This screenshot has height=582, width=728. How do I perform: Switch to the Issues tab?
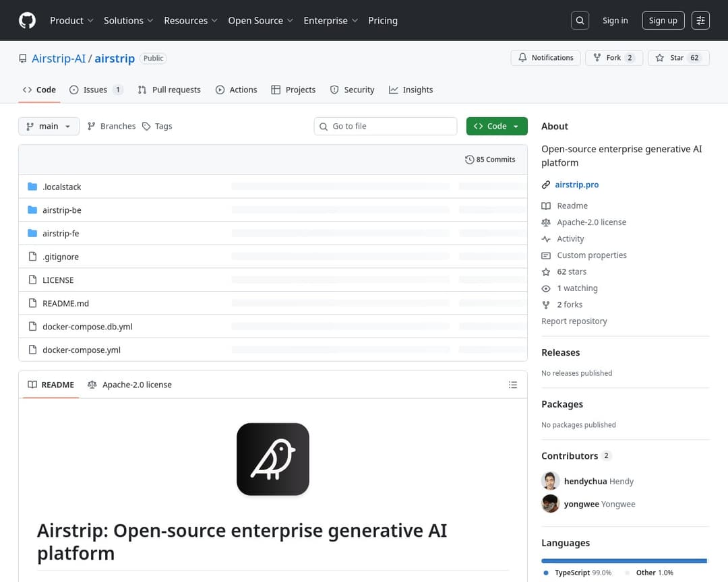click(x=96, y=90)
